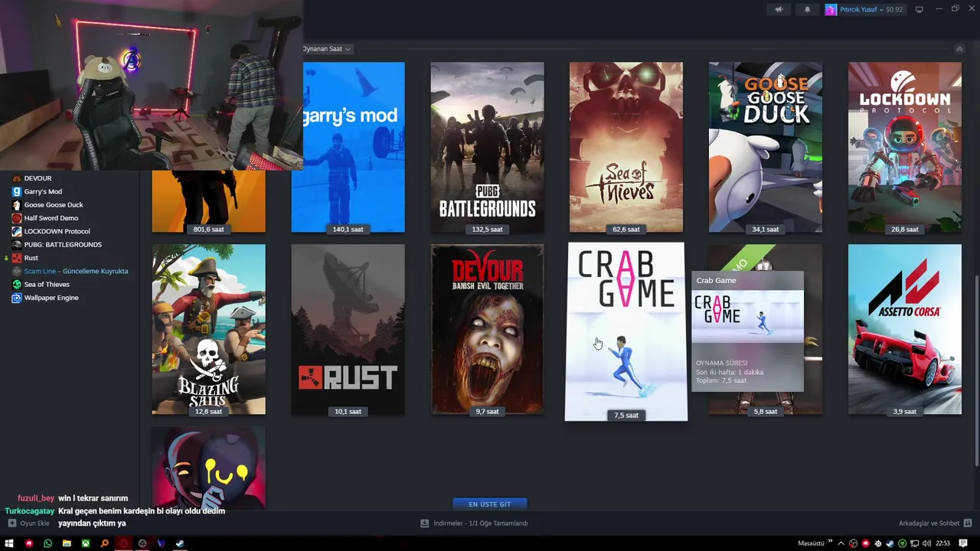Click the taskbar clock showing 22:53
This screenshot has width=980, height=551.
point(942,543)
